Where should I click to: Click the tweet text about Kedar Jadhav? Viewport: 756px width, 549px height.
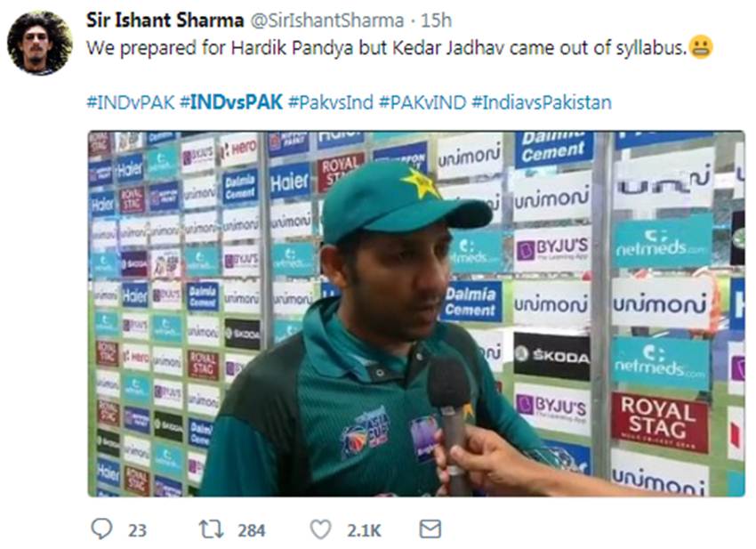[386, 48]
